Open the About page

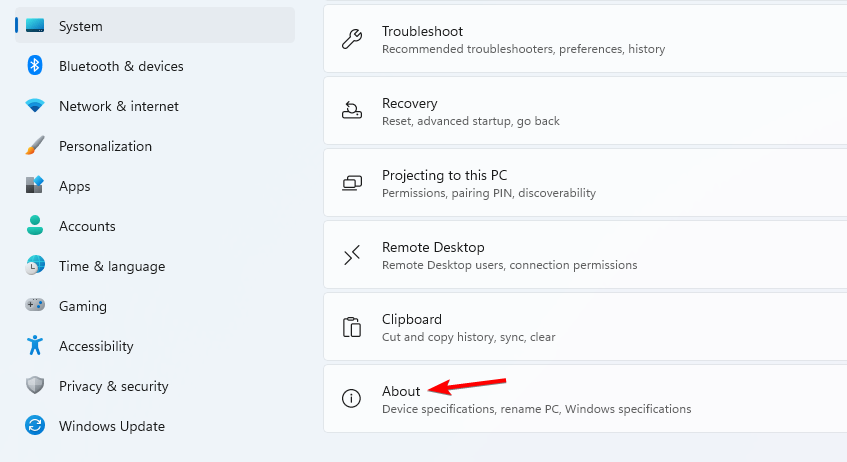[x=585, y=398]
